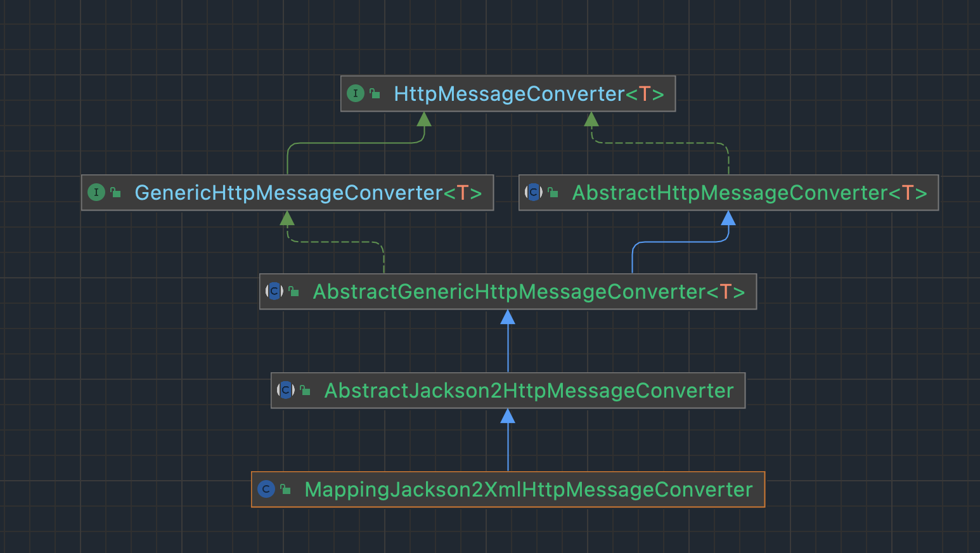Click the public visibility icon beside AbstractJackson2HttpMessageConverter
980x553 pixels.
(x=305, y=390)
